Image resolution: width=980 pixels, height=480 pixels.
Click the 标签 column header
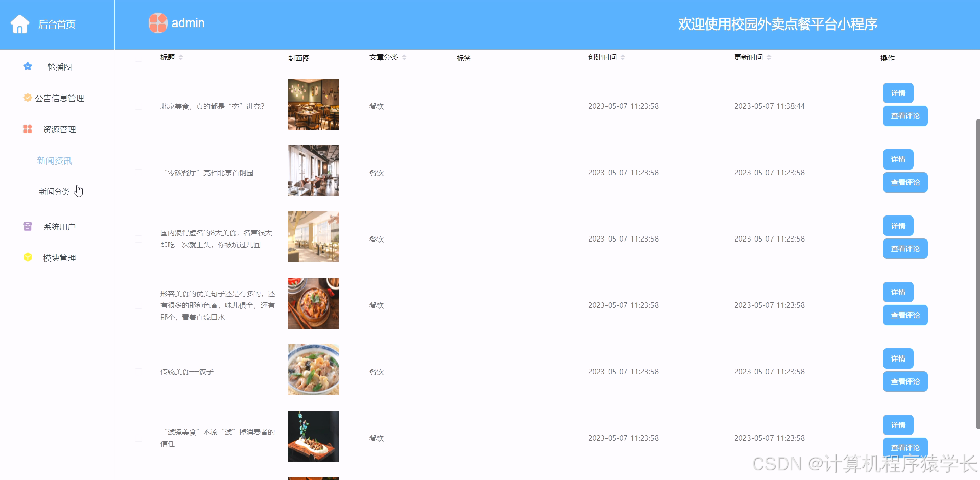464,58
